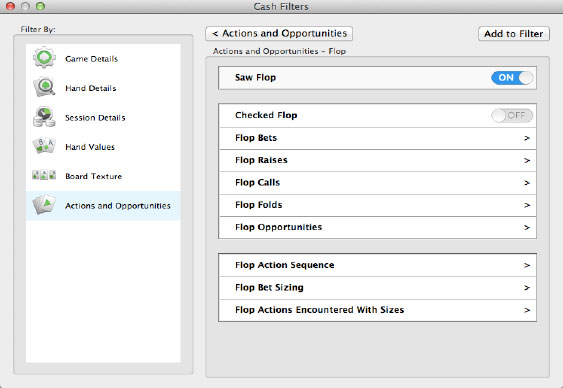Expand Flop Action Sequence row arrow
Screen dimensions: 563x388
click(x=527, y=266)
